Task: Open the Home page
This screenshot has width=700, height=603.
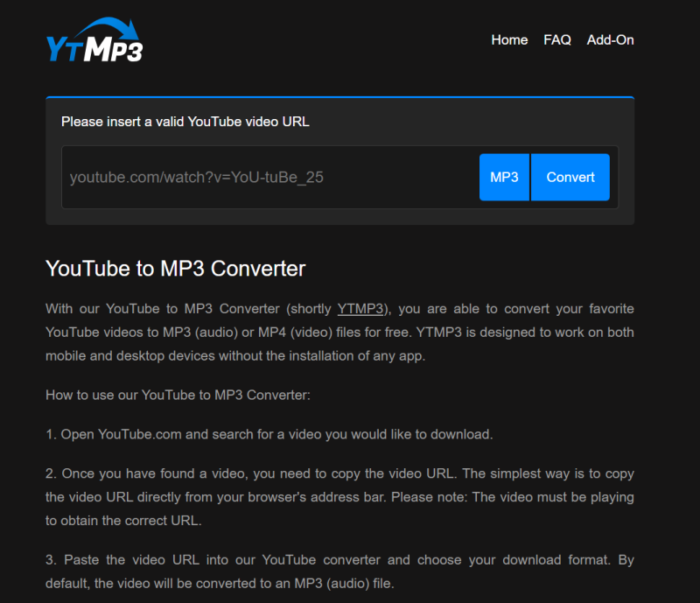Action: point(509,39)
